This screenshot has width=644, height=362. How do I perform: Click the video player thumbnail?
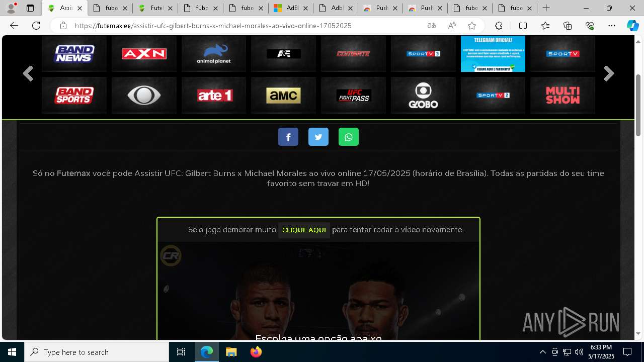tap(318, 292)
